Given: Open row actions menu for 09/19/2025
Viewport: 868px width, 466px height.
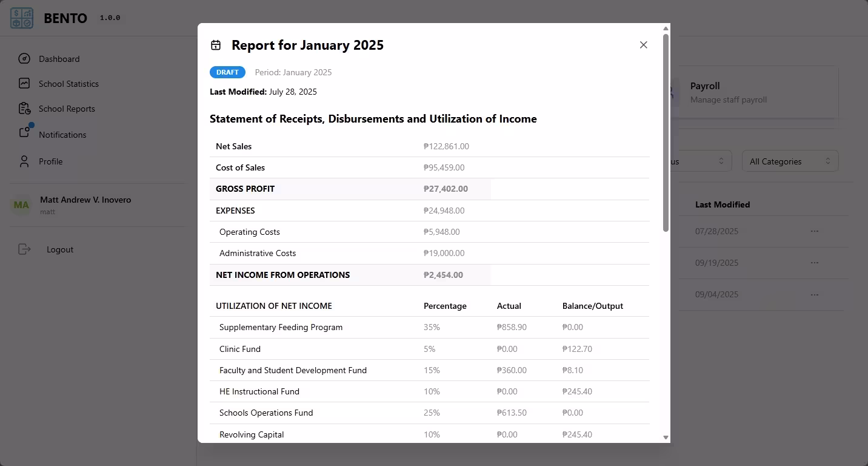Looking at the screenshot, I should point(815,263).
